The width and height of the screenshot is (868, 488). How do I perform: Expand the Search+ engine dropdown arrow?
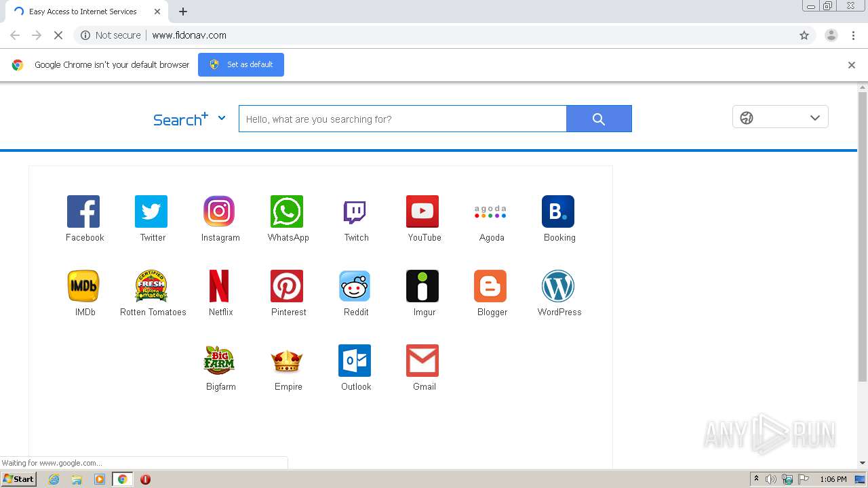point(222,118)
